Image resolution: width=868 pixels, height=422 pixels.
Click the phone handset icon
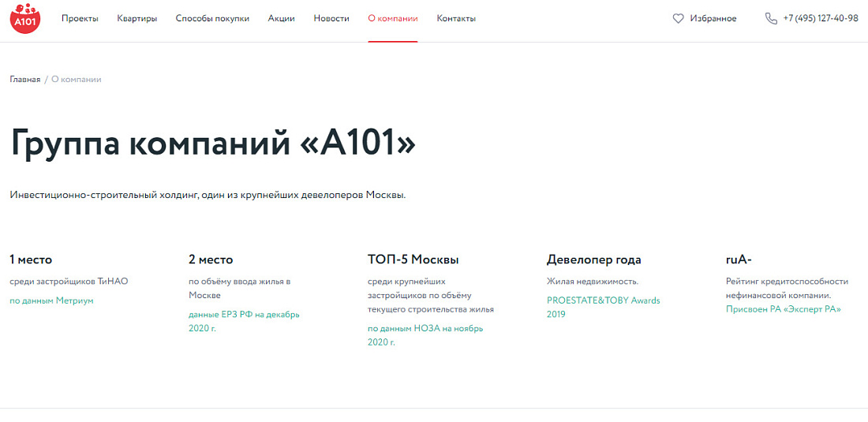tap(771, 19)
